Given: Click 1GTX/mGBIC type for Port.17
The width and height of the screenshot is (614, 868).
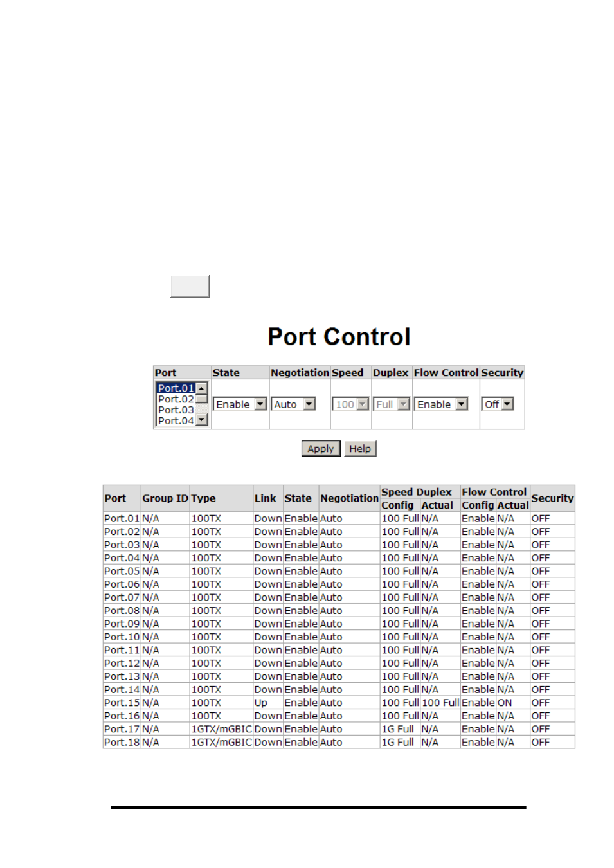Looking at the screenshot, I should point(221,729).
